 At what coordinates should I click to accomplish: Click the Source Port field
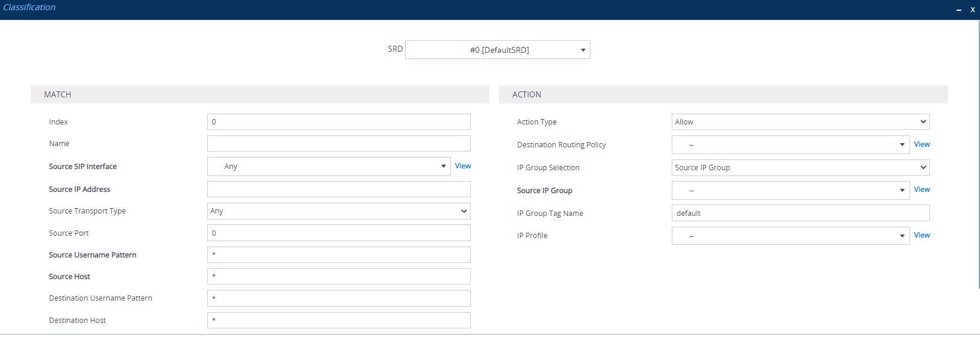[338, 233]
